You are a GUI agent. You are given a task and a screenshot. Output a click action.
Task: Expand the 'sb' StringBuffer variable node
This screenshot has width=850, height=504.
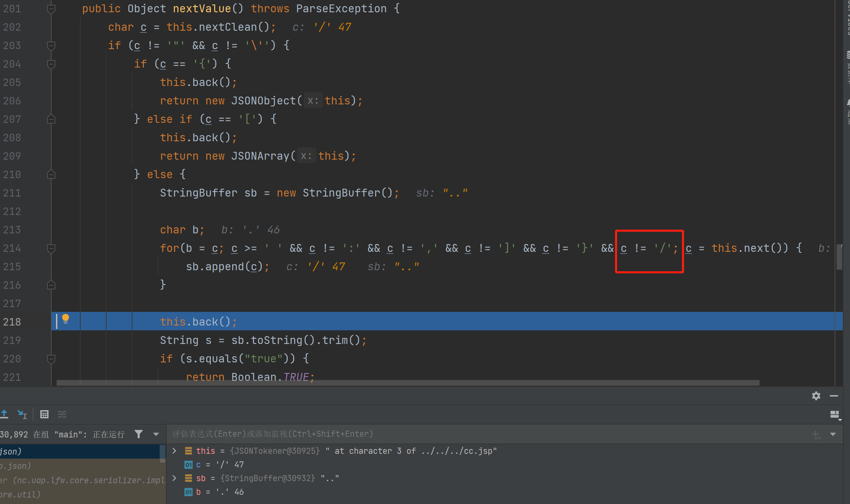[x=175, y=478]
